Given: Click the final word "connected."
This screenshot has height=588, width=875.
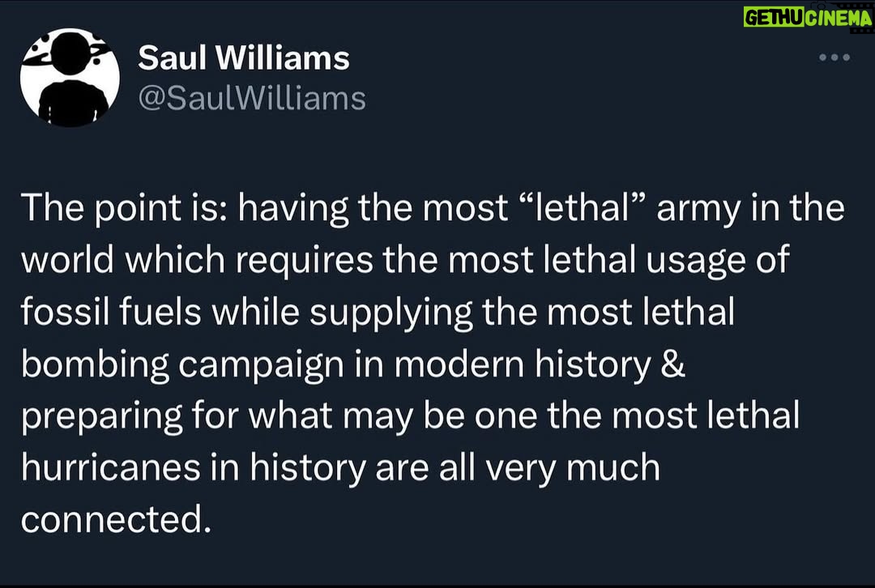Looking at the screenshot, I should (117, 520).
